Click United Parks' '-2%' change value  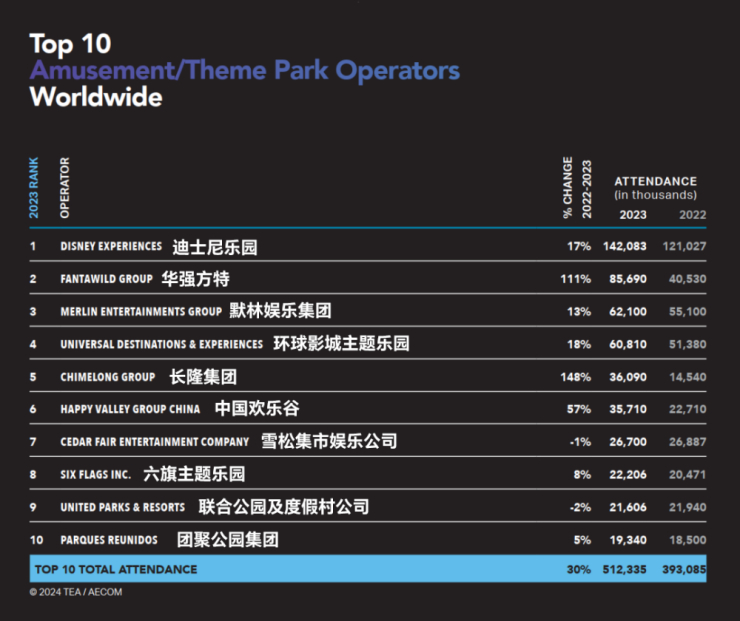coord(580,507)
